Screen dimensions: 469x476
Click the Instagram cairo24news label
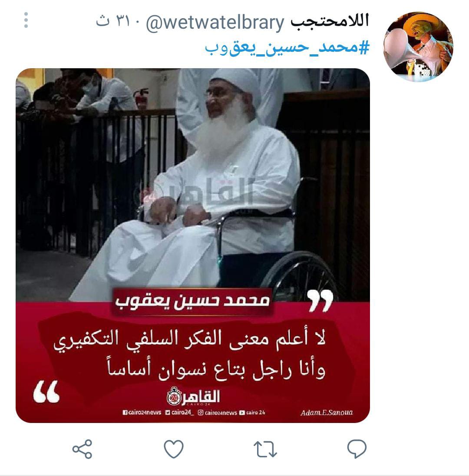(x=218, y=413)
